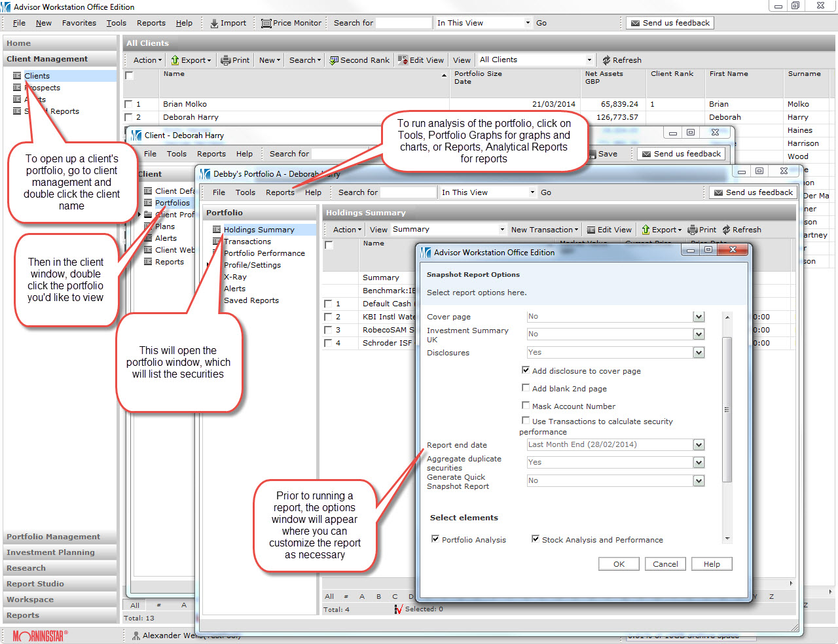Click the Export icon in Holdings Summary toolbar
The height and width of the screenshot is (644, 838).
646,230
